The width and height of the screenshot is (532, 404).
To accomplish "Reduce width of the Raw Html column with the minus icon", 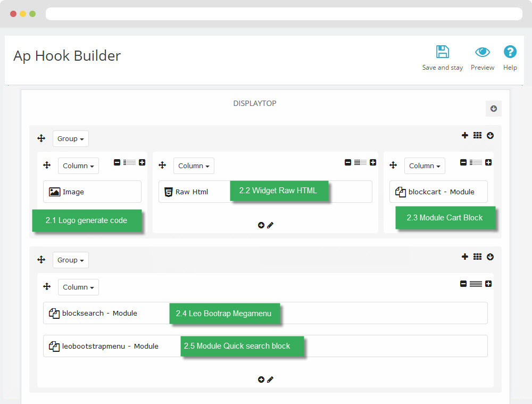I will [348, 162].
